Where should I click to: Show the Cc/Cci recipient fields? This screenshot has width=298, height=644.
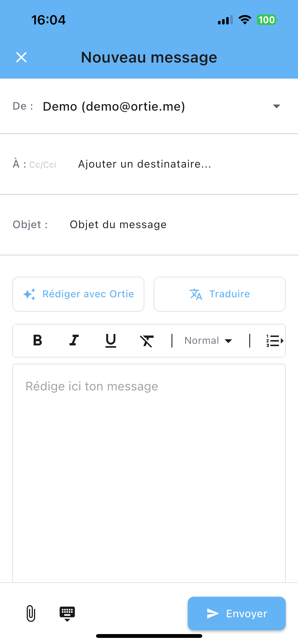(x=43, y=165)
